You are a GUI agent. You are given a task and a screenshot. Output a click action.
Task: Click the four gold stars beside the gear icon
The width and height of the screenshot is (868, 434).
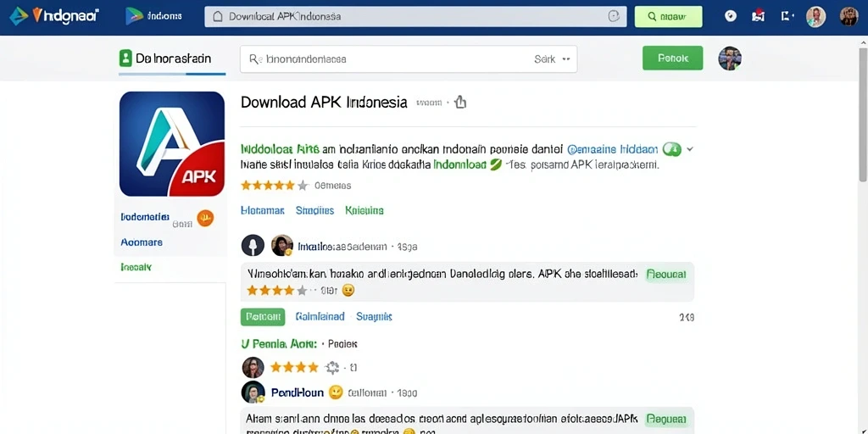pyautogui.click(x=294, y=367)
